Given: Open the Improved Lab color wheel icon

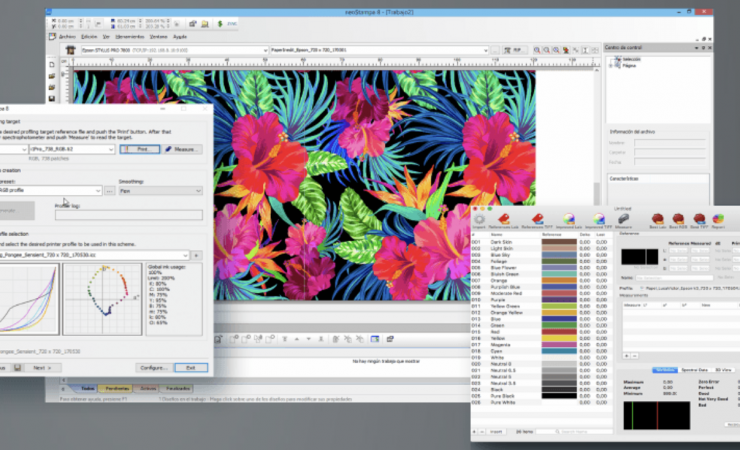Looking at the screenshot, I should click(567, 219).
